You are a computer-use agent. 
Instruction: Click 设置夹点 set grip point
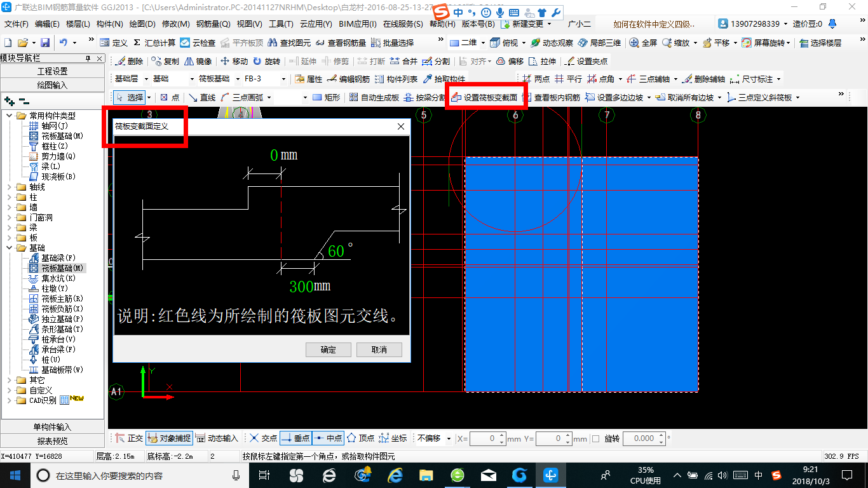pos(587,61)
